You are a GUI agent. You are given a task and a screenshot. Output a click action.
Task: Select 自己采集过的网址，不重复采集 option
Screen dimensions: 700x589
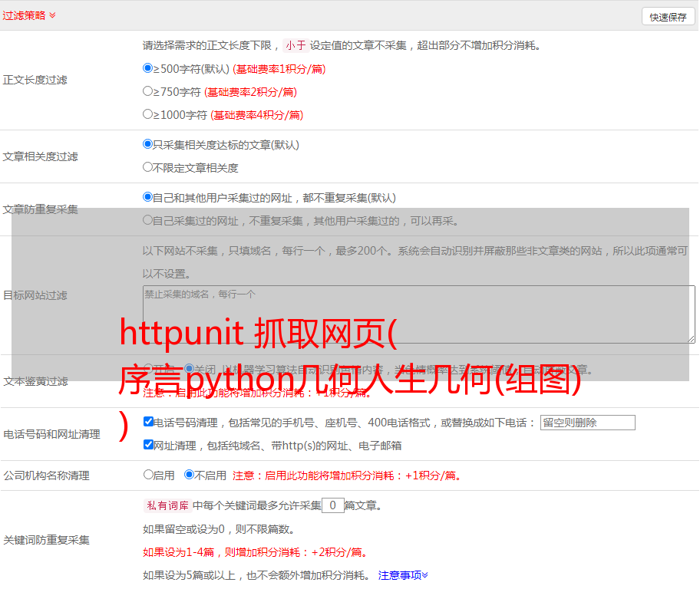coord(148,220)
